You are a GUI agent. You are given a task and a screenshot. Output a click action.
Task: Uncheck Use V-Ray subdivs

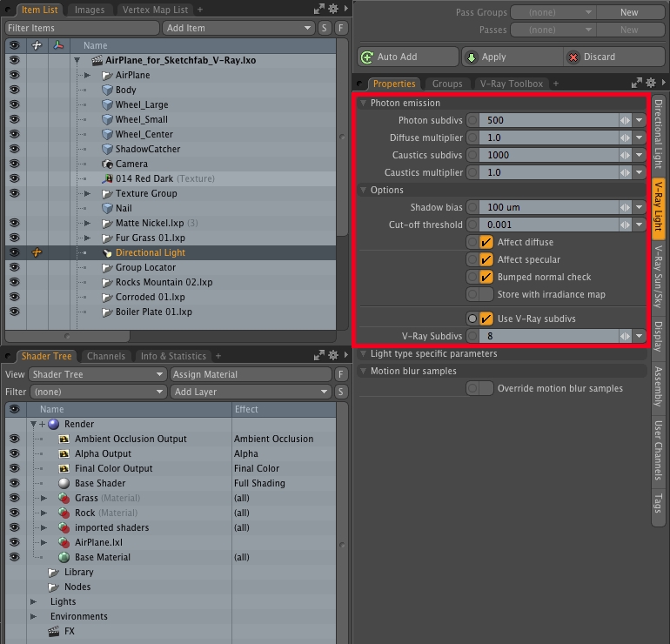pyautogui.click(x=486, y=319)
